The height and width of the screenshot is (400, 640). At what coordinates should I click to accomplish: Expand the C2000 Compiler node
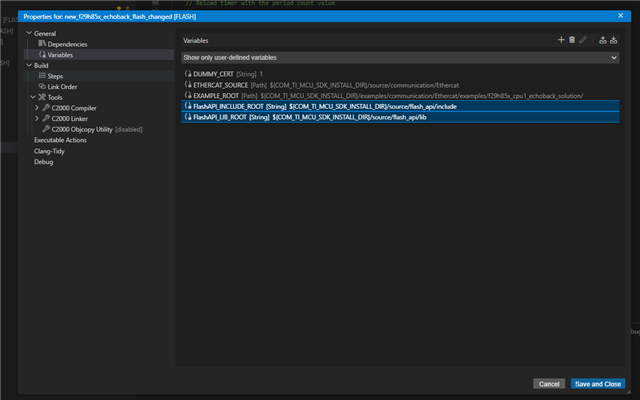coord(37,107)
